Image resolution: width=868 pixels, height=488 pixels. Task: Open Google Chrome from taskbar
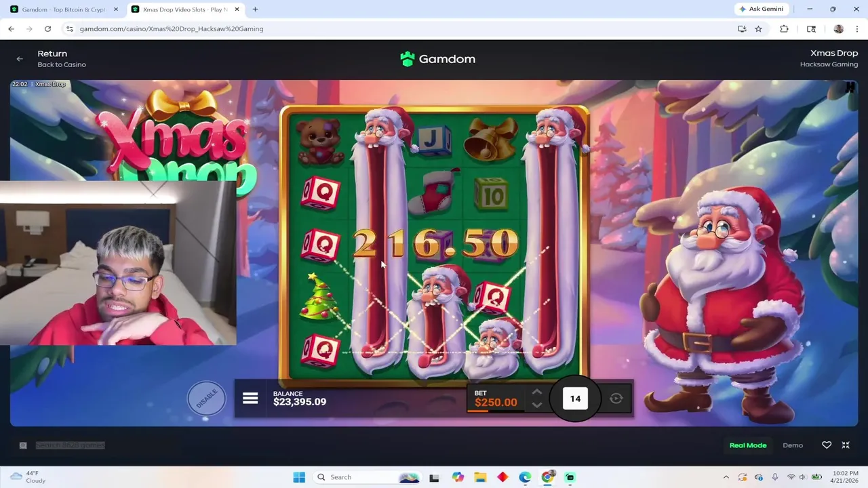coord(547,477)
